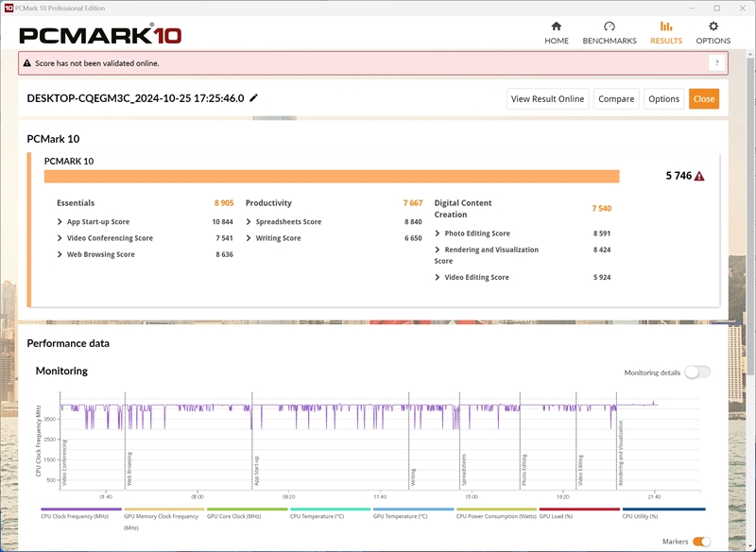Image resolution: width=756 pixels, height=552 pixels.
Task: Click the PCMark 10 title bar app icon
Action: (x=9, y=9)
